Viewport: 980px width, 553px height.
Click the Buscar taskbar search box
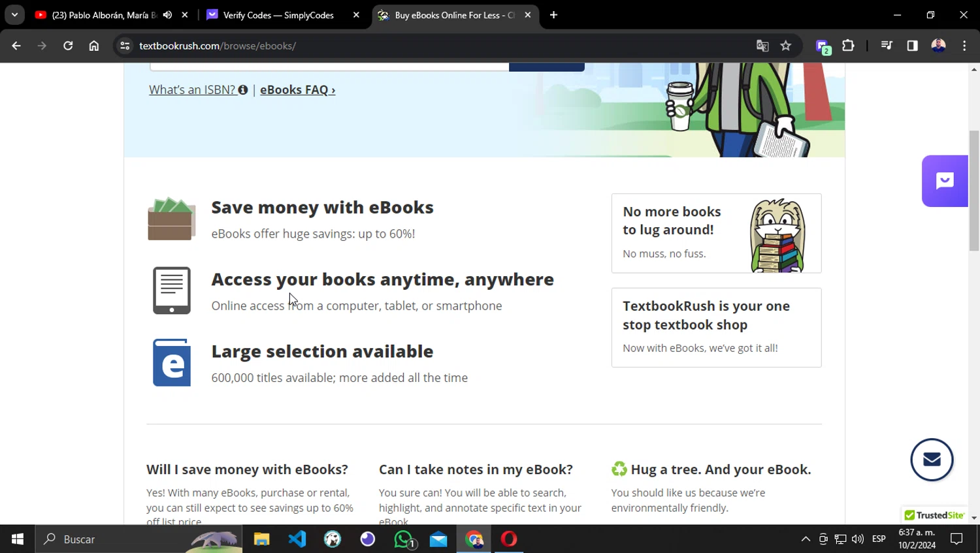(139, 539)
